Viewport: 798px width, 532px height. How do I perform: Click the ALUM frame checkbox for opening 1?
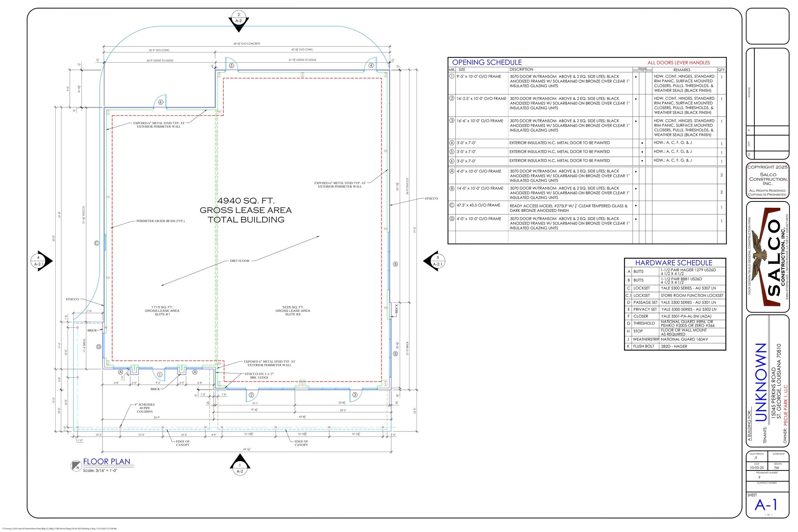(636, 77)
